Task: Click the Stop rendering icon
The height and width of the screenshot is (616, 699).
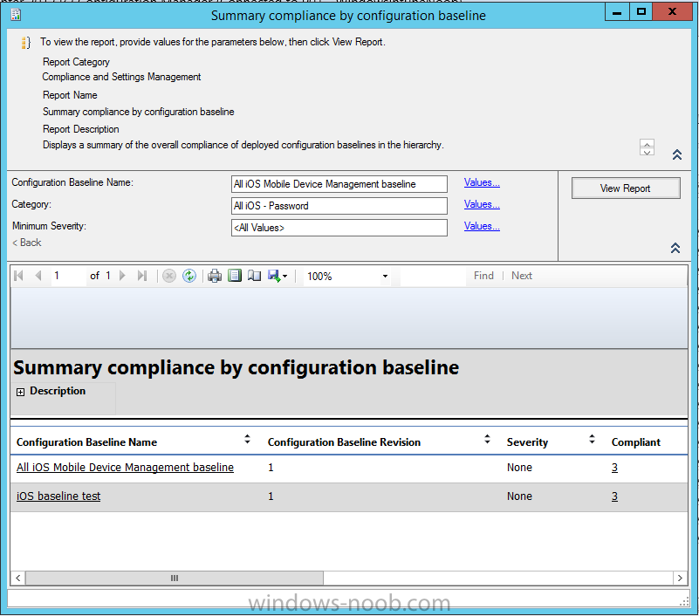Action: coord(169,276)
